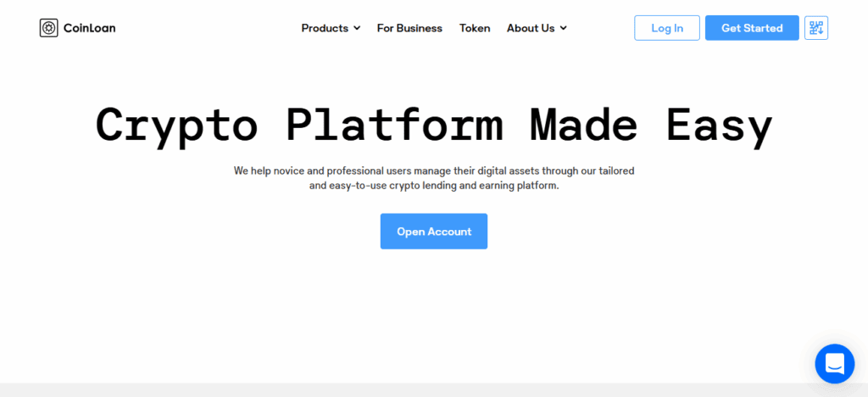Image resolution: width=868 pixels, height=397 pixels.
Task: Click the 'We help novice and professional' text line
Action: tap(433, 171)
